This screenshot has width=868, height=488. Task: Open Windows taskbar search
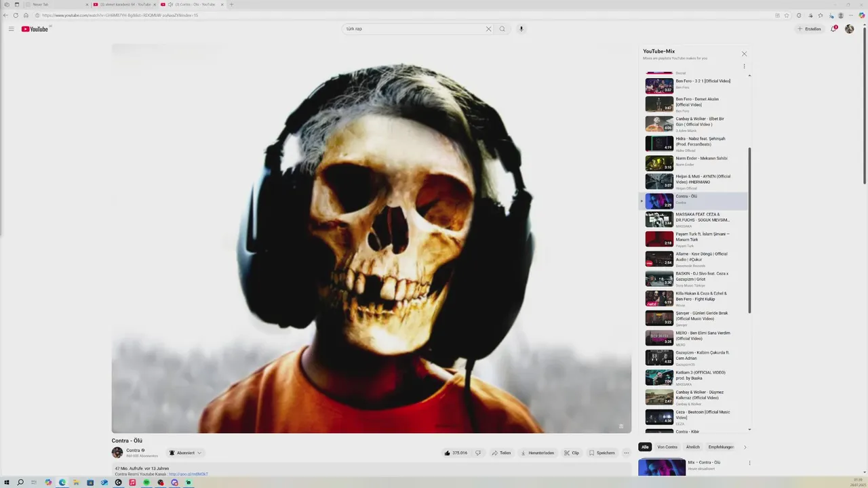pos(20,483)
